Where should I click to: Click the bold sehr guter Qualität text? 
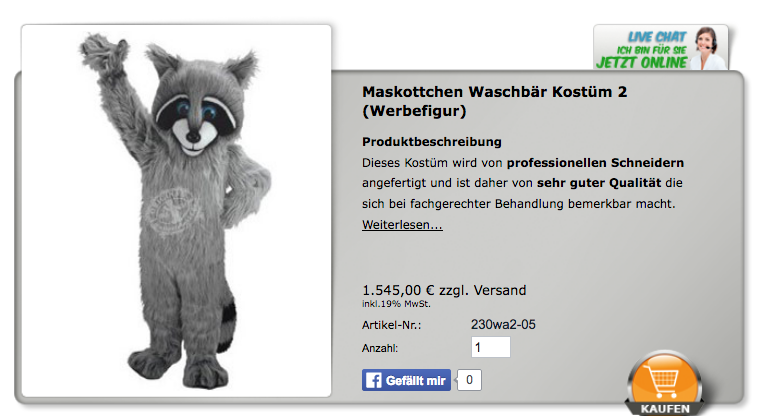tap(599, 183)
